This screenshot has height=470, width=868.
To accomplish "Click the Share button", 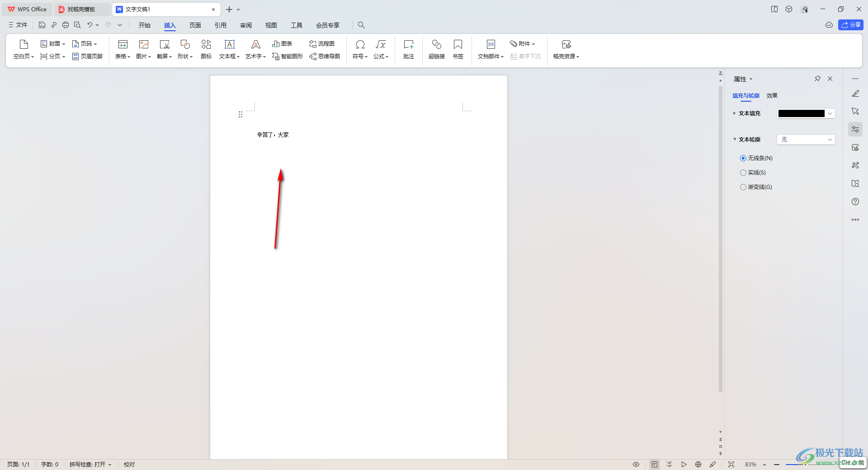I will 851,25.
